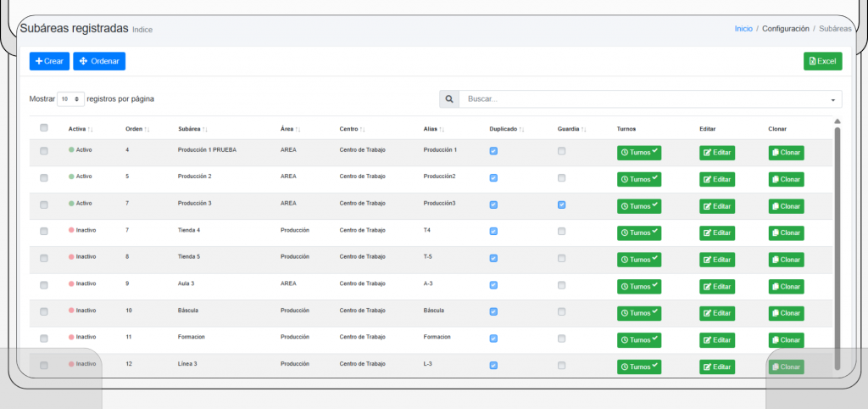The image size is (868, 409).
Task: Edit the Báscula subárea
Action: click(x=717, y=313)
